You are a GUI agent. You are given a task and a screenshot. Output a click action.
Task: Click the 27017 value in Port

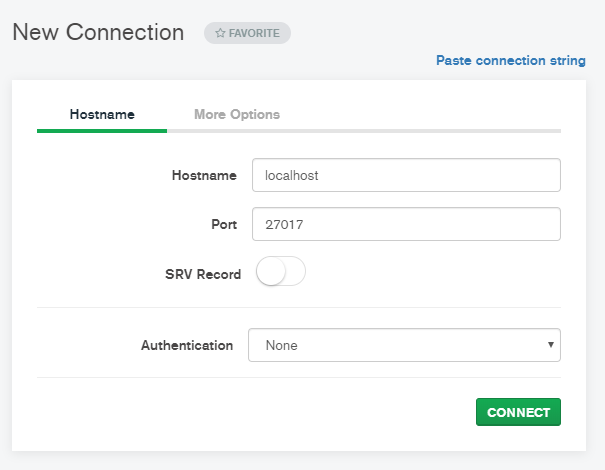pyautogui.click(x=284, y=225)
